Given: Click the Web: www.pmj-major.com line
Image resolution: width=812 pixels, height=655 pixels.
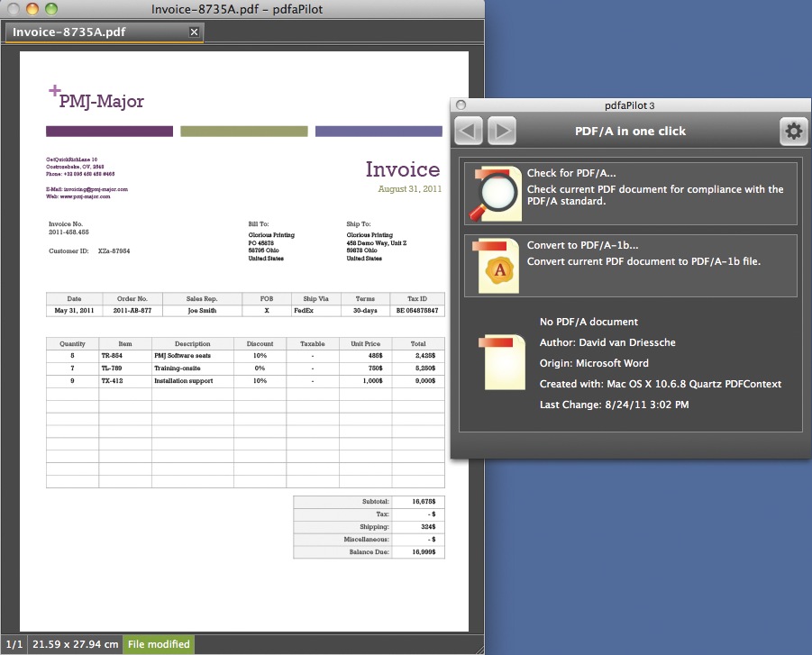Looking at the screenshot, I should click(78, 196).
